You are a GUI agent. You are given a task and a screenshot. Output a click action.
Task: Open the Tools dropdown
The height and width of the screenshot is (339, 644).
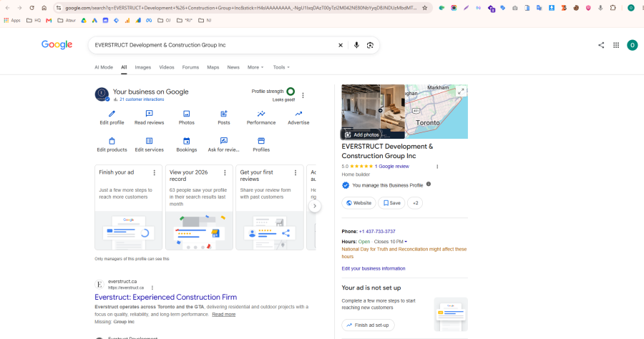[281, 67]
